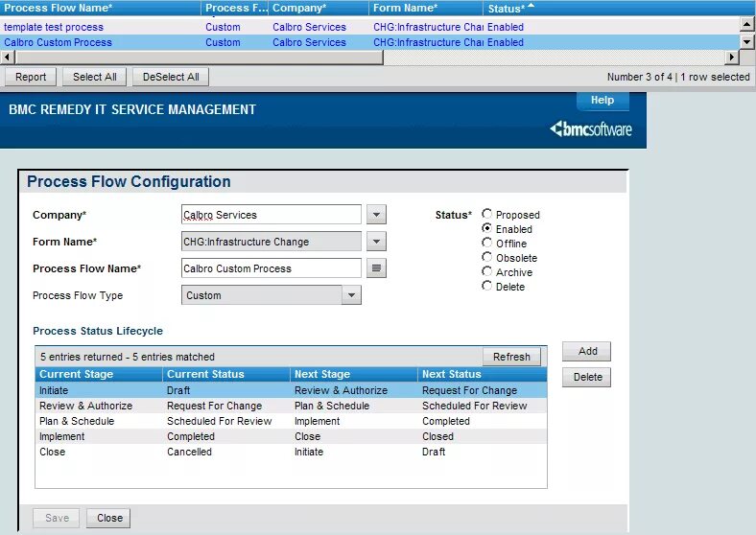Viewport: 756px width, 535px height.
Task: Sort by Next Stage column header
Action: click(x=354, y=374)
